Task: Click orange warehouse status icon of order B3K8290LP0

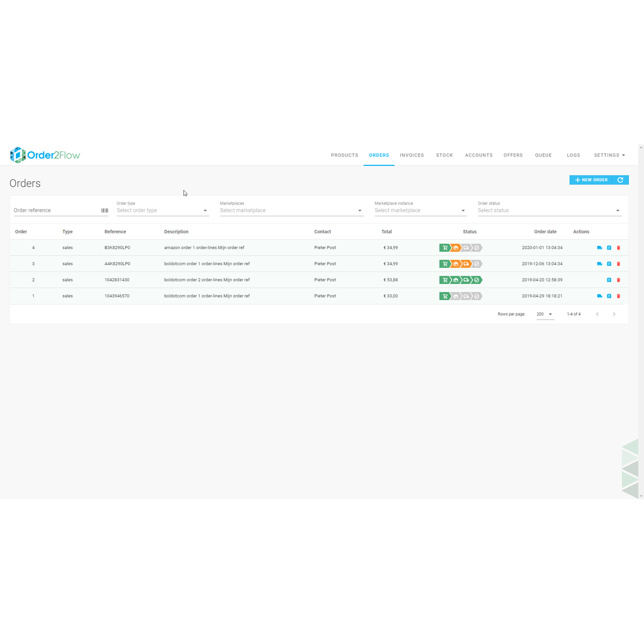Action: click(x=456, y=248)
